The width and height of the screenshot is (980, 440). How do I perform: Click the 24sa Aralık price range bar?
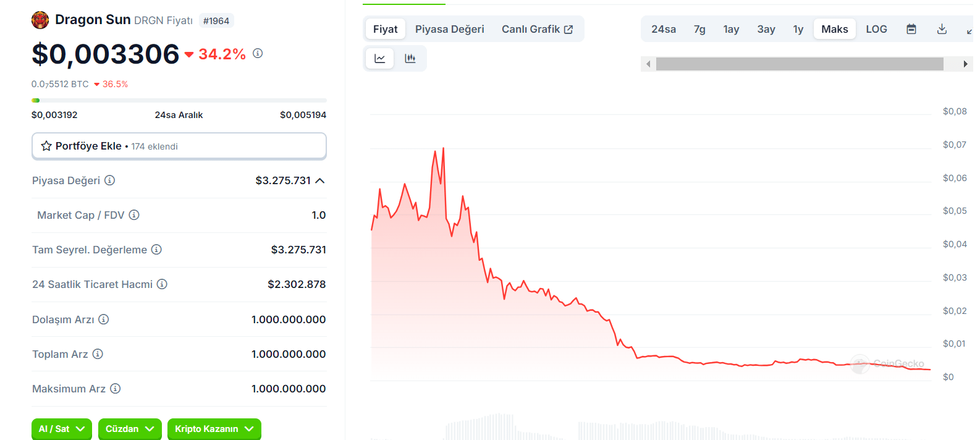tap(179, 100)
